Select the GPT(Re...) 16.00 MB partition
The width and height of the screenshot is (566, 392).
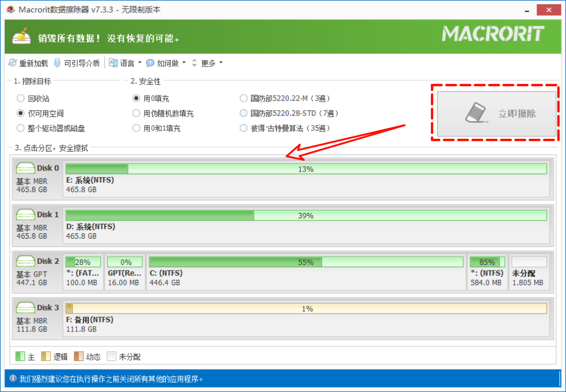point(125,272)
